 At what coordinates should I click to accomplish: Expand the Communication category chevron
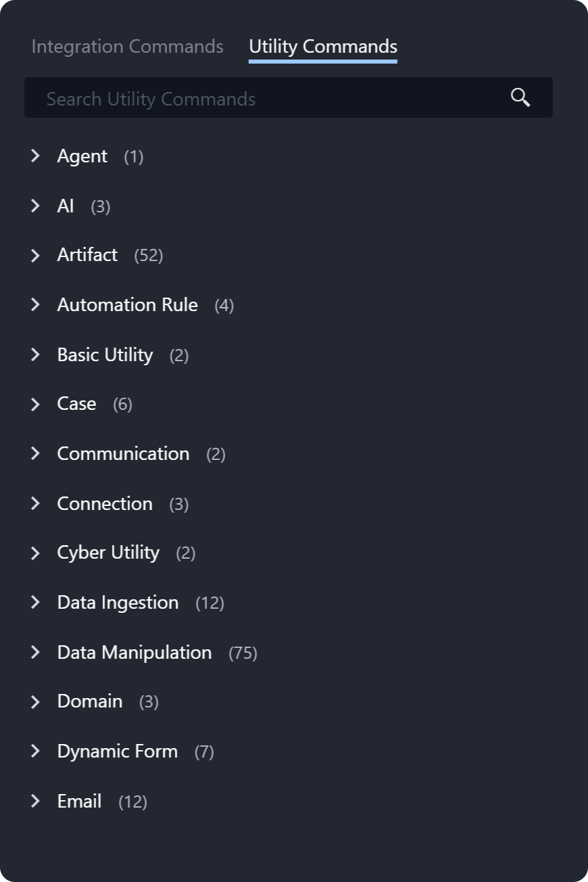click(x=36, y=453)
